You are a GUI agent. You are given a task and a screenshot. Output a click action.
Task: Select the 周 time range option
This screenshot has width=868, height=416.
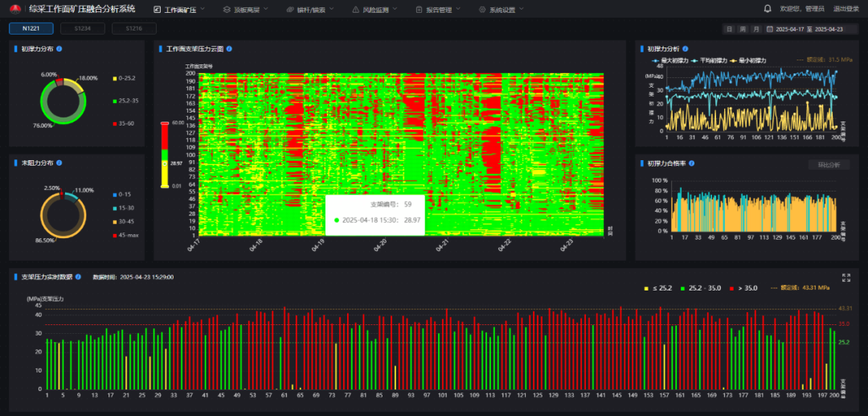[743, 29]
